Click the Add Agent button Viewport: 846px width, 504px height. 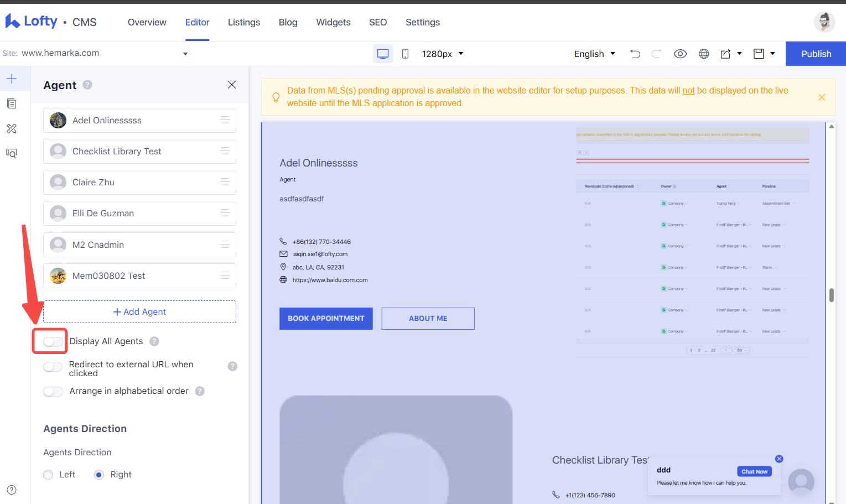[x=139, y=312]
